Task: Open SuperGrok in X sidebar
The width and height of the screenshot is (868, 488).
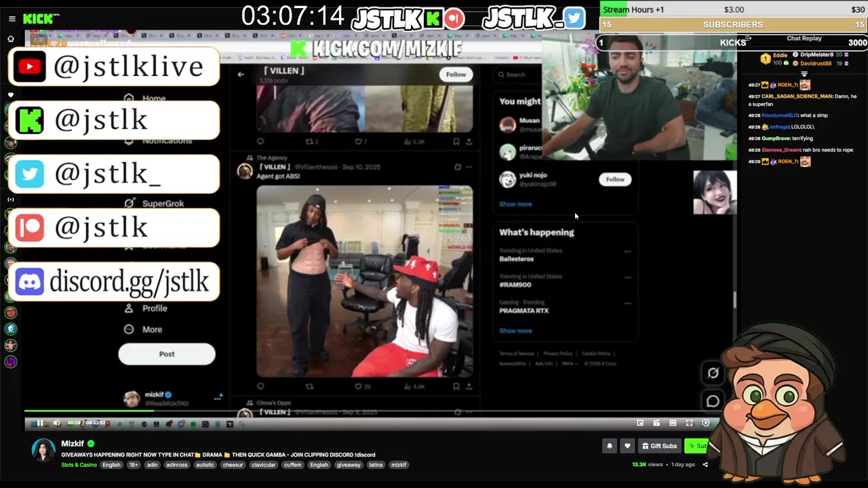Action: (154, 203)
